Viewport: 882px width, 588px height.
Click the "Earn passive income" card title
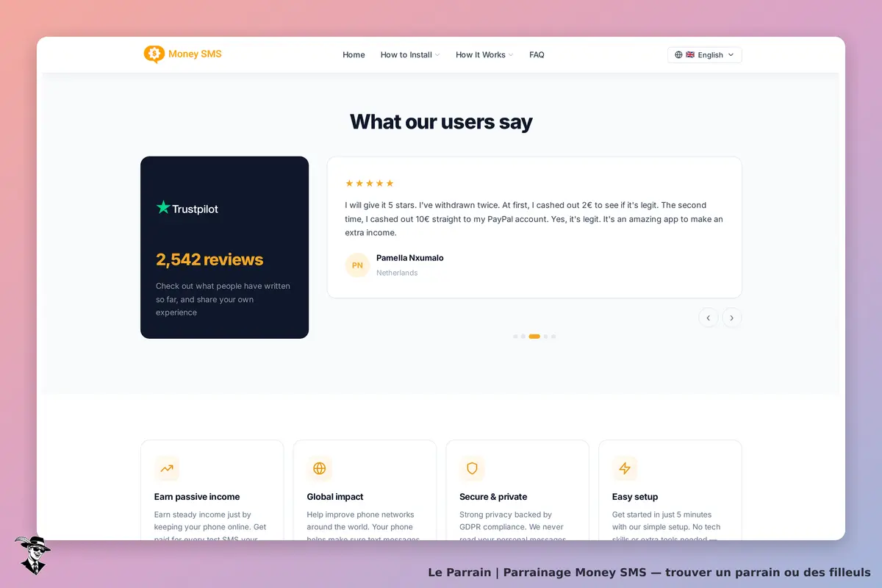(197, 497)
